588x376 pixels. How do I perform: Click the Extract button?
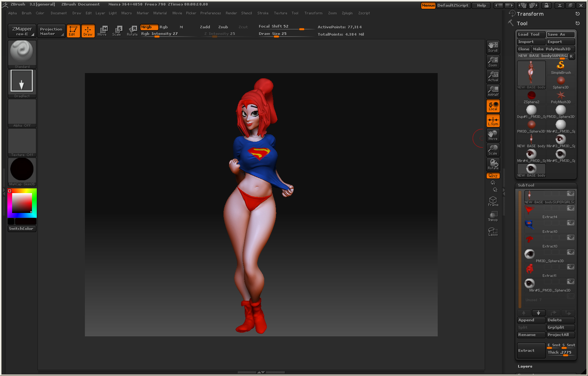click(x=531, y=351)
